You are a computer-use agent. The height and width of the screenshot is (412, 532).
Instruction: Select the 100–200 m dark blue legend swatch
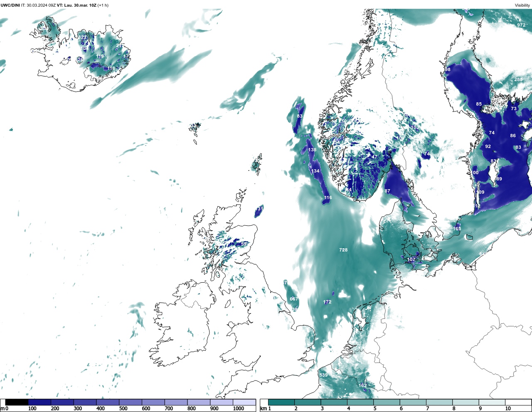[40, 402]
